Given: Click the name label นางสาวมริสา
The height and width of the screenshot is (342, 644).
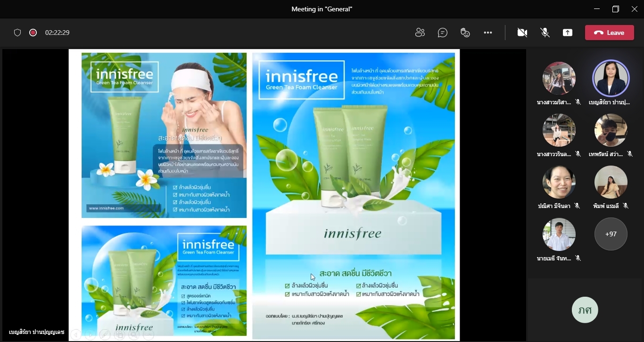Looking at the screenshot, I should tap(554, 102).
